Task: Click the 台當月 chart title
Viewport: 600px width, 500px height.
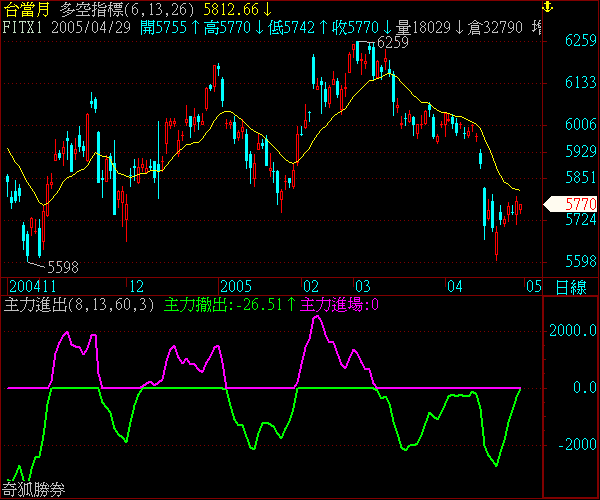Action: 26,9
